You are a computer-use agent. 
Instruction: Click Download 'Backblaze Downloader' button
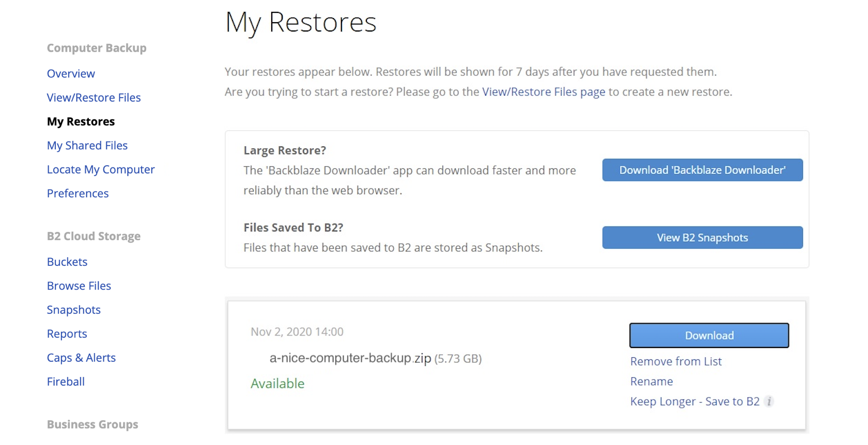[x=702, y=170]
